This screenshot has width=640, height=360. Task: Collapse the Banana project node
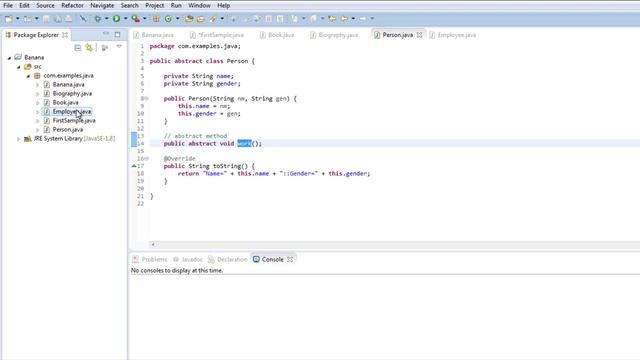(x=9, y=58)
